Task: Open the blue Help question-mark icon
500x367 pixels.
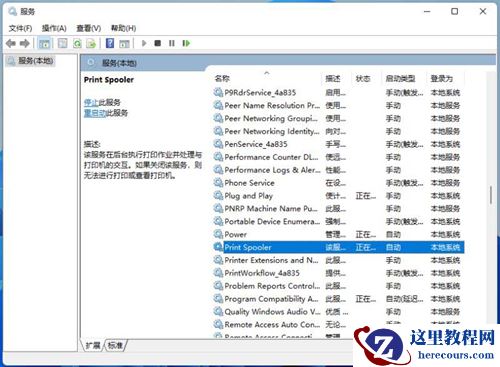Action: [x=110, y=43]
